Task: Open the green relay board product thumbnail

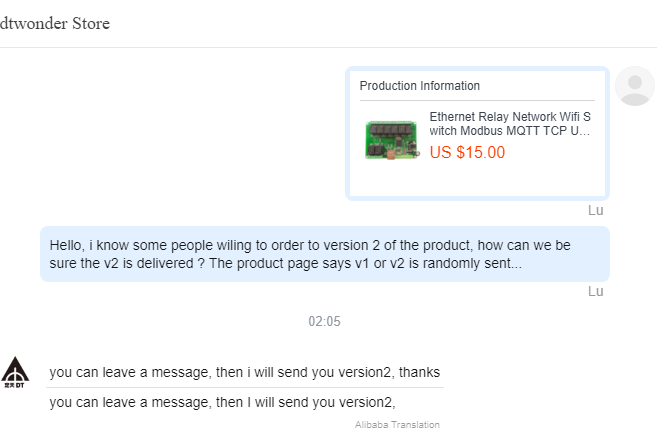Action: (x=393, y=140)
